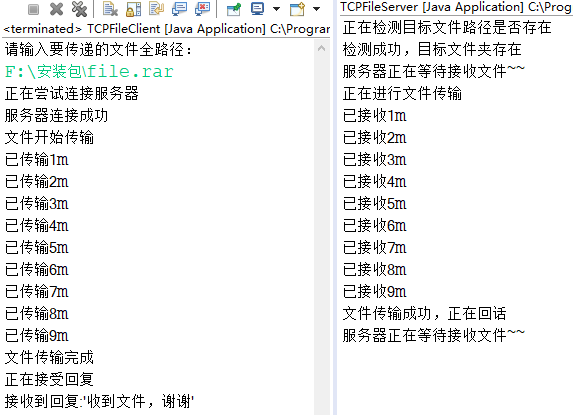This screenshot has width=573, height=415.
Task: Click server line 已接收5m
Action: [x=375, y=203]
